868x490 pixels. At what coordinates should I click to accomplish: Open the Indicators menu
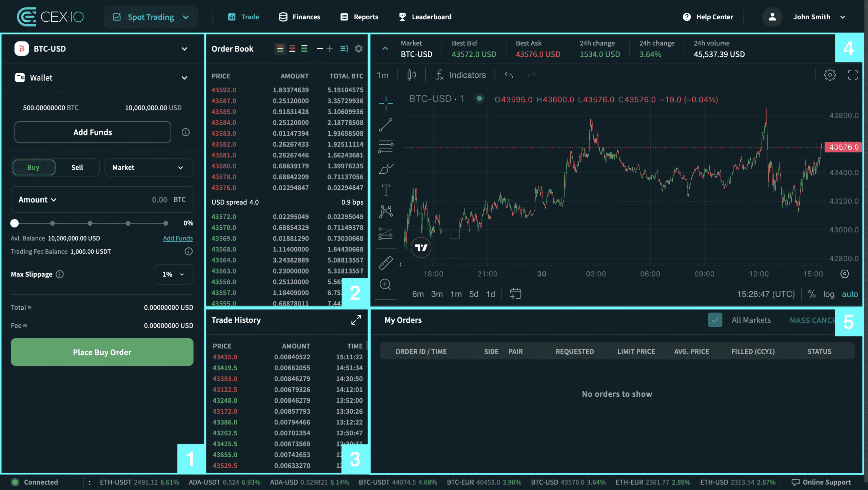(460, 75)
